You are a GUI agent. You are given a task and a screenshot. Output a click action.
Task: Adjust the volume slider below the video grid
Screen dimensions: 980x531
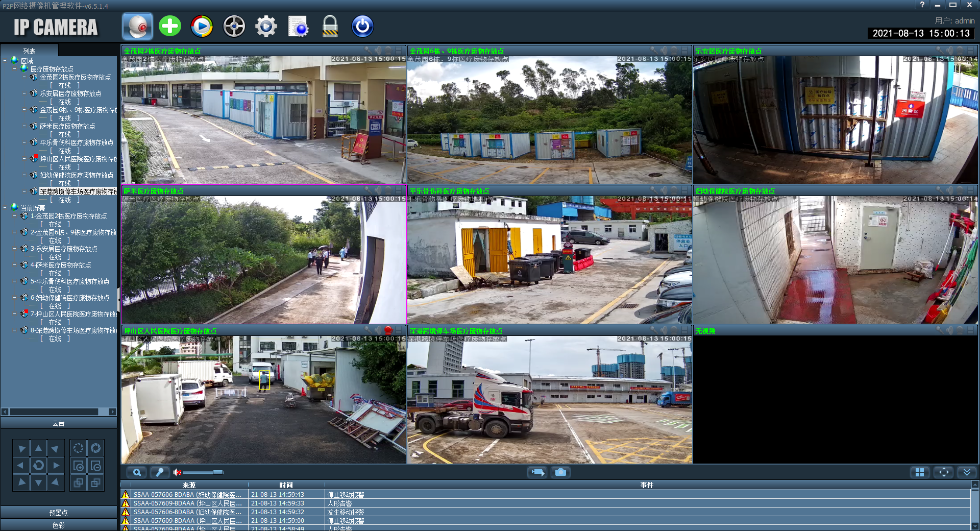click(203, 472)
